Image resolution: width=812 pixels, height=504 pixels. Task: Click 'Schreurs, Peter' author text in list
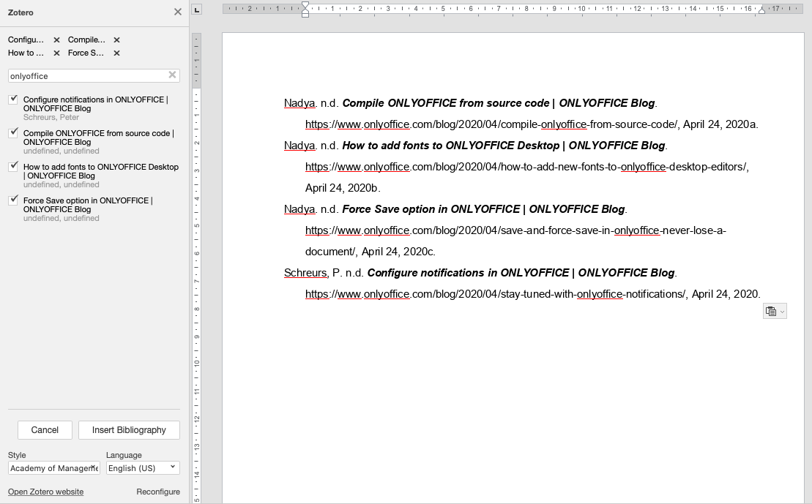[x=51, y=118]
